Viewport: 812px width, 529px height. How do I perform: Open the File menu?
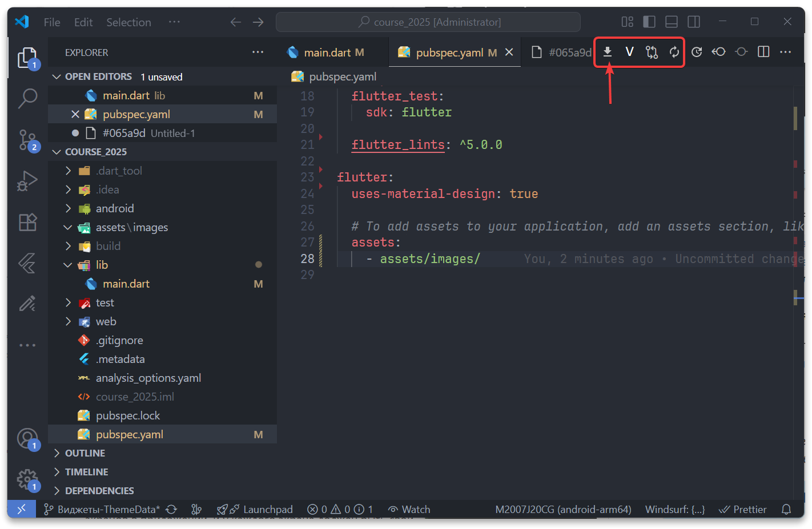(52, 22)
